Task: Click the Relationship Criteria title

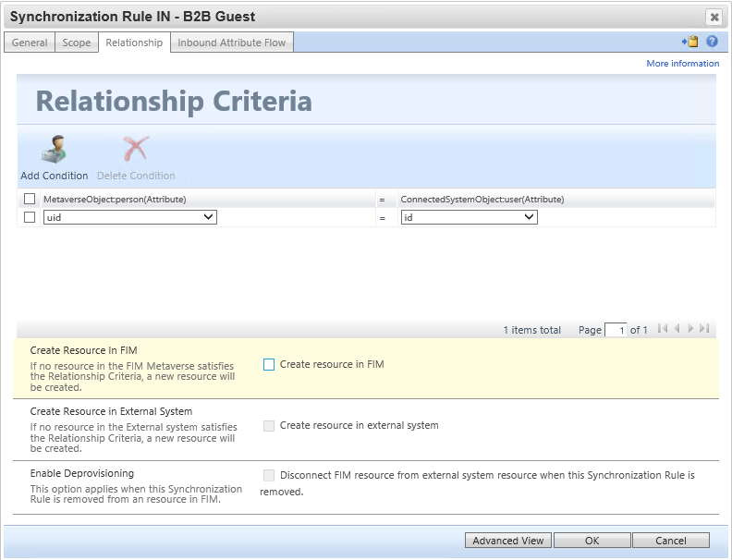Action: [x=174, y=101]
